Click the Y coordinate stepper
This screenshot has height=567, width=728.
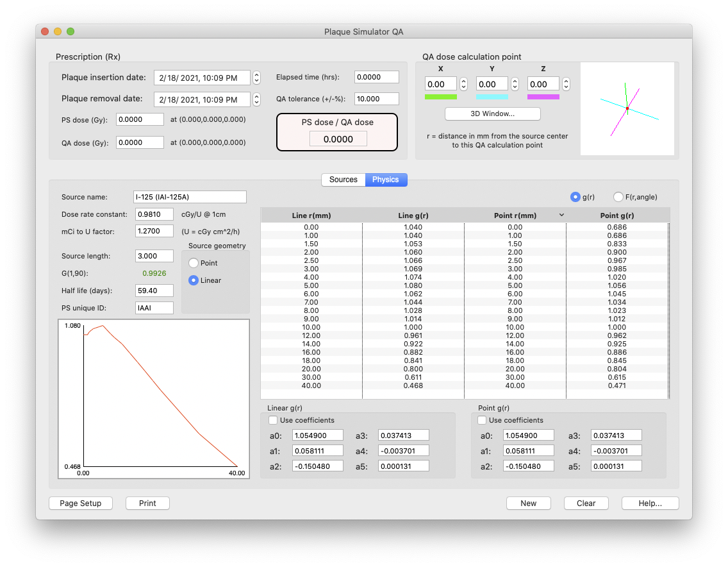[515, 84]
